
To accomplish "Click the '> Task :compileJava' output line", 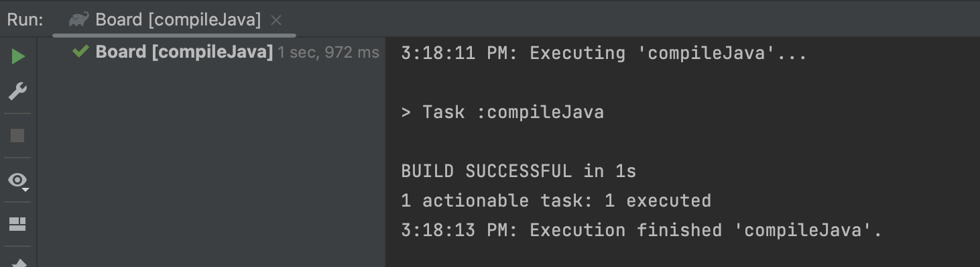I will click(x=503, y=112).
